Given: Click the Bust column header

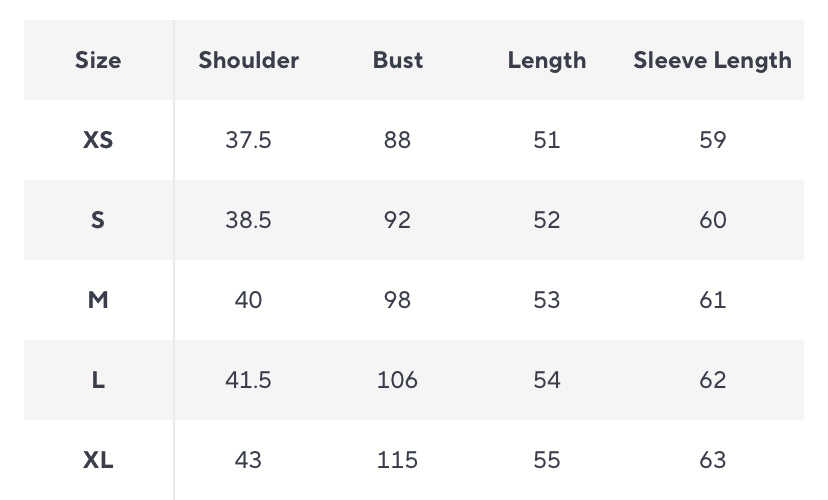Looking at the screenshot, I should point(398,60).
